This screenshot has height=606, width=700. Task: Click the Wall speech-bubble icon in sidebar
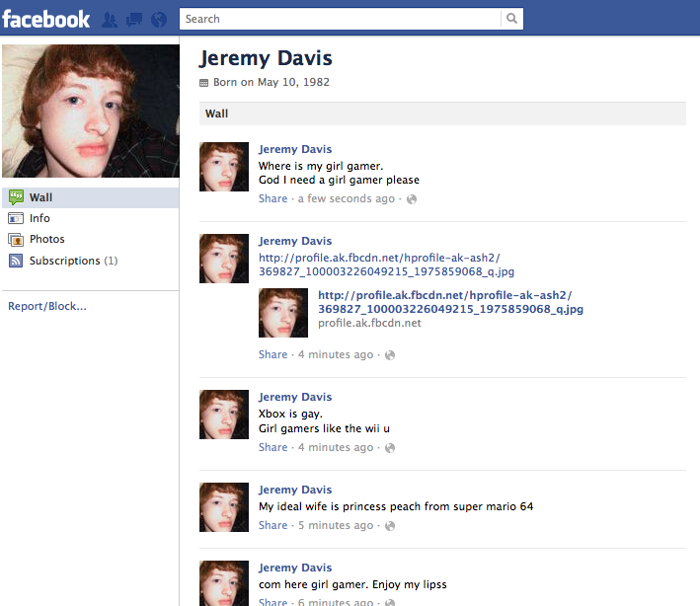(16, 197)
